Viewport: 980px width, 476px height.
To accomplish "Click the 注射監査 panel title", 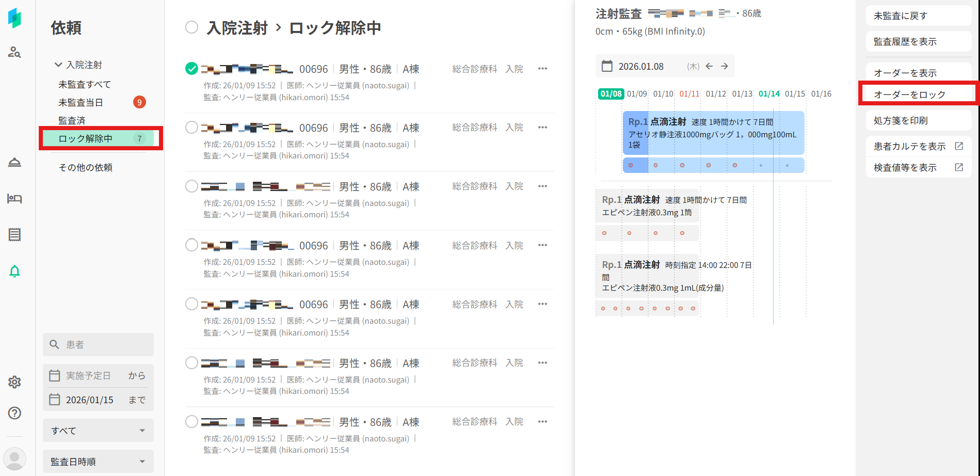I will pyautogui.click(x=618, y=13).
